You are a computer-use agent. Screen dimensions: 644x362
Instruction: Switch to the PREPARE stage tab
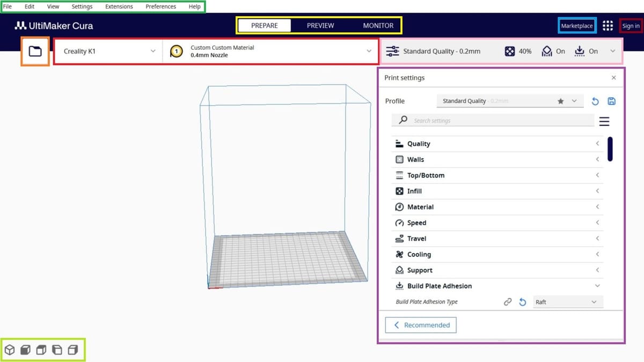coord(264,25)
